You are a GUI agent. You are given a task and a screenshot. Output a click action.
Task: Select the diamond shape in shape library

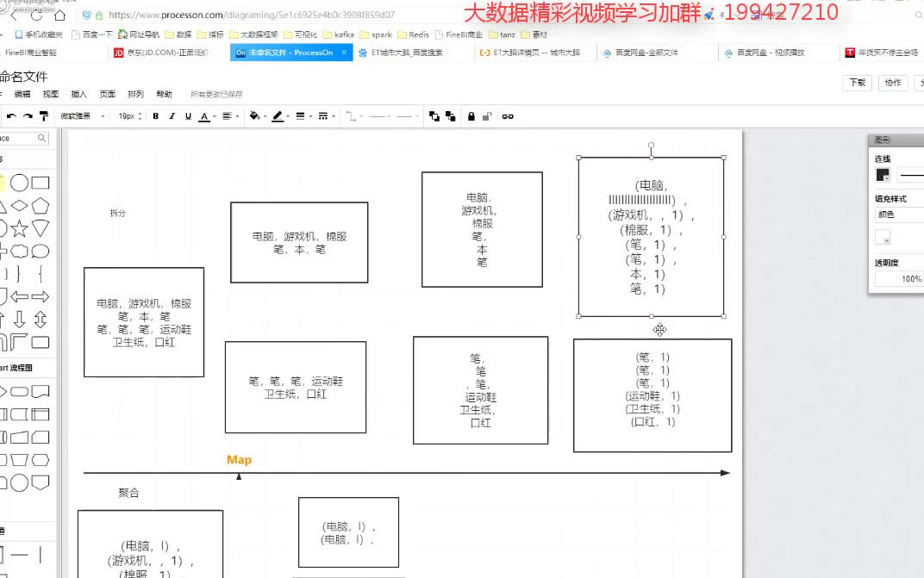(20, 205)
